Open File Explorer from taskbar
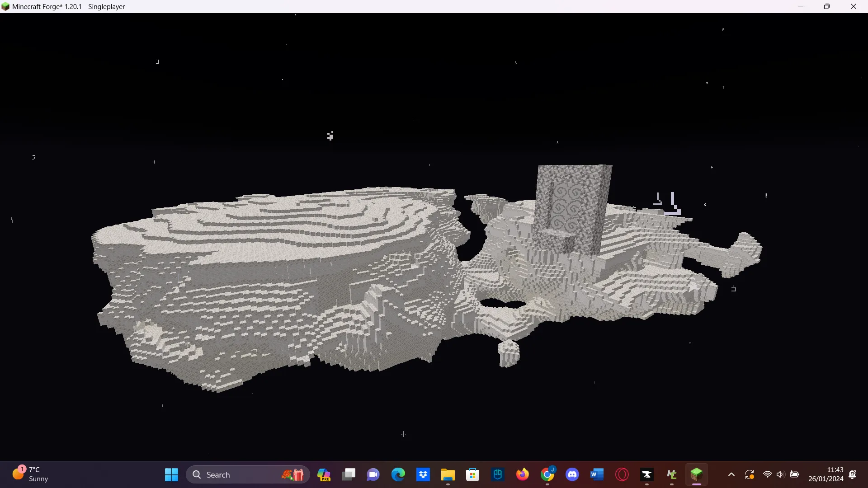 448,474
